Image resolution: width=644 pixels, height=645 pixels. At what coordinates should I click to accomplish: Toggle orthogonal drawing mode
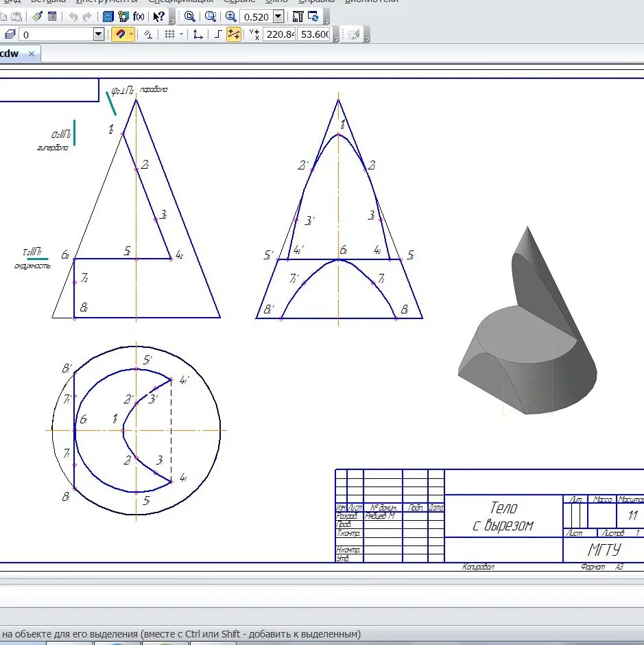(x=218, y=34)
